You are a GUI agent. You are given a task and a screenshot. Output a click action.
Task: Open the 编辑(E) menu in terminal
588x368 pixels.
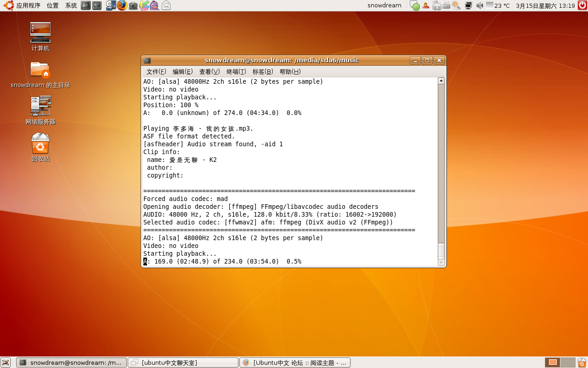tap(182, 72)
